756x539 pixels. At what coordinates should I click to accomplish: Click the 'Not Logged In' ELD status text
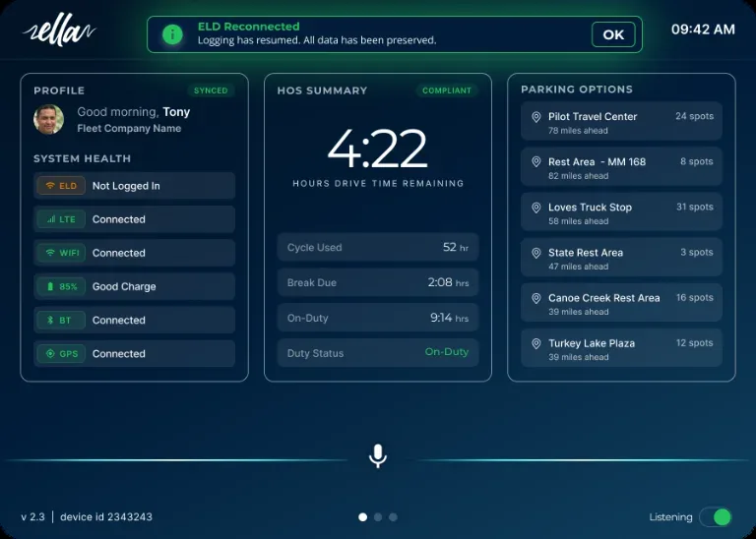[126, 186]
